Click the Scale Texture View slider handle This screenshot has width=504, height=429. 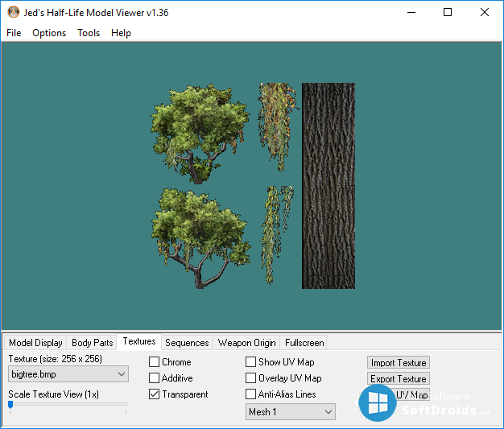pos(10,404)
